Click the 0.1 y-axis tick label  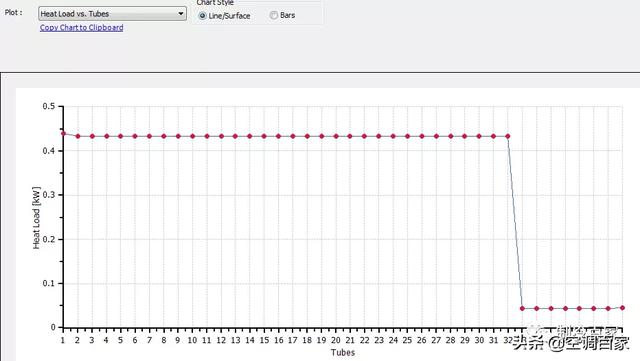click(x=49, y=283)
